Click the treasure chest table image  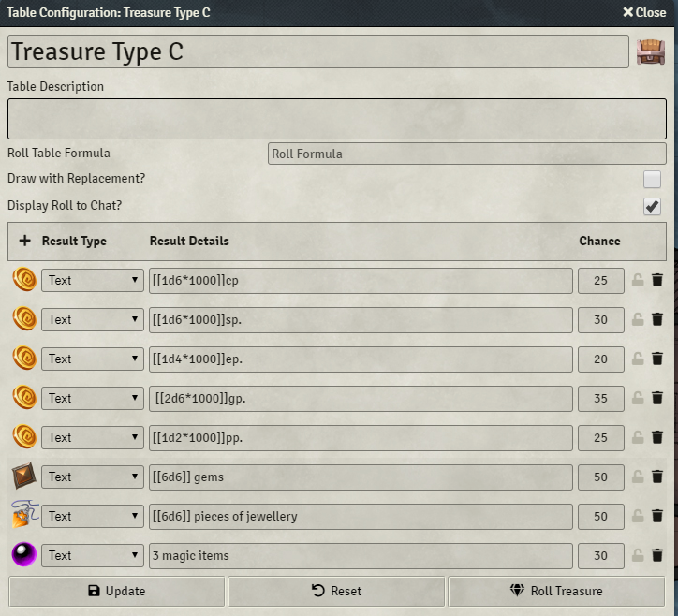[x=651, y=51]
